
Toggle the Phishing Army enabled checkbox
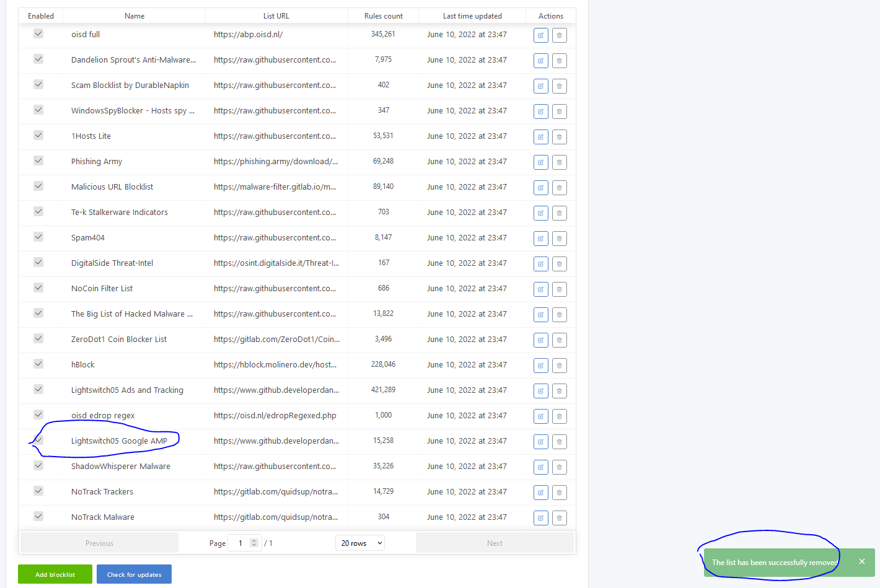click(x=38, y=160)
